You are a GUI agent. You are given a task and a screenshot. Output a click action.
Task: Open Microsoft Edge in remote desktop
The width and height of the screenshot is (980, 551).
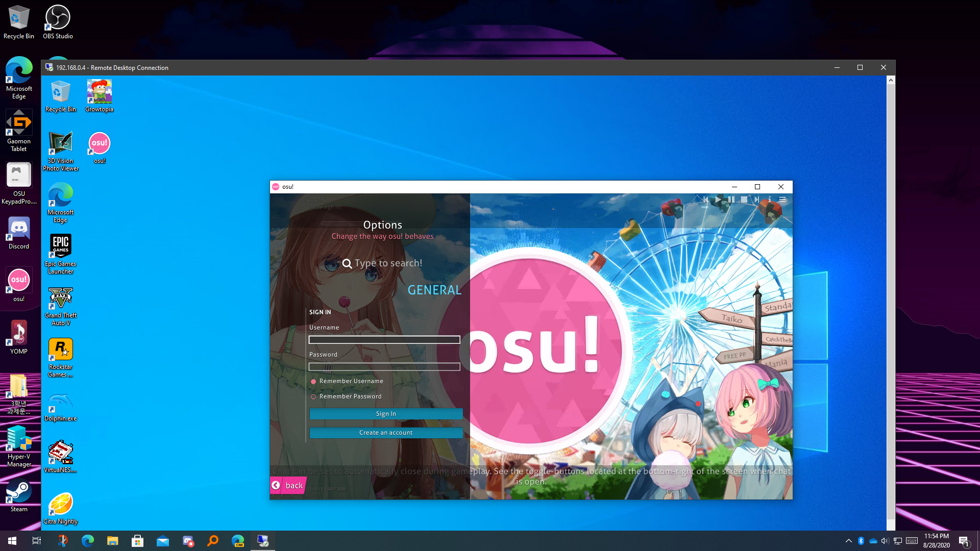tap(61, 203)
